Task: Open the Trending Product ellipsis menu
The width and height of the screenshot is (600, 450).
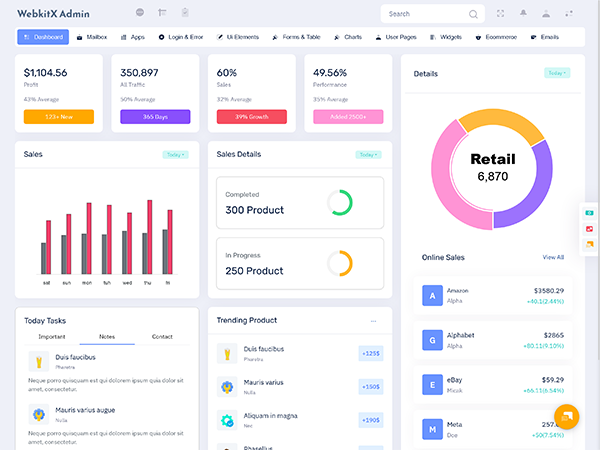Action: pos(373,321)
